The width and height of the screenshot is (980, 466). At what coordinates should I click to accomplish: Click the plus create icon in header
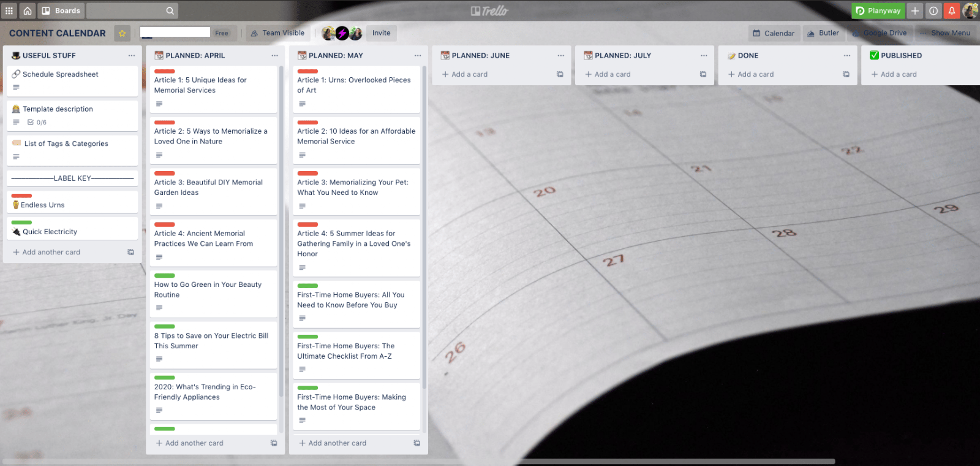915,10
